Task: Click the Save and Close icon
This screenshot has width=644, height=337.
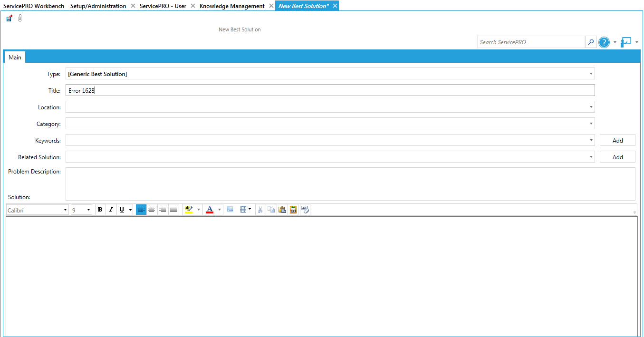Action: (9, 19)
